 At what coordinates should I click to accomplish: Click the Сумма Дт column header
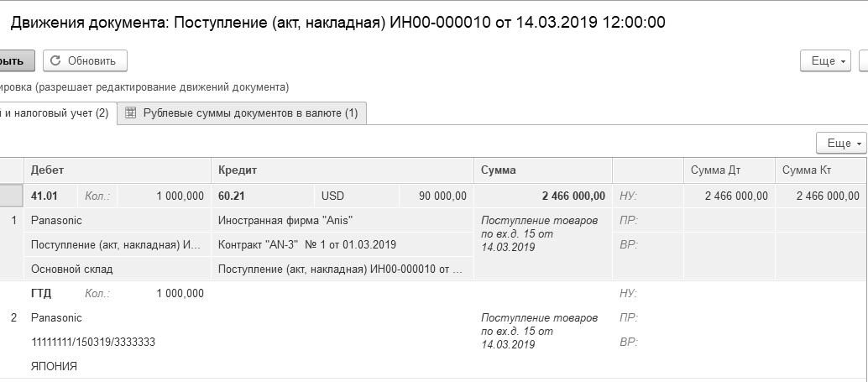point(715,170)
